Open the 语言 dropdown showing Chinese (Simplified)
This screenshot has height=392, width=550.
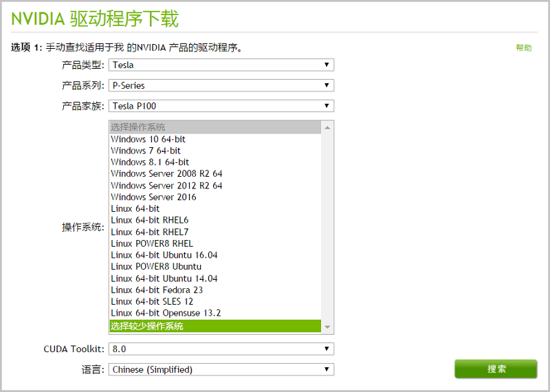click(221, 369)
